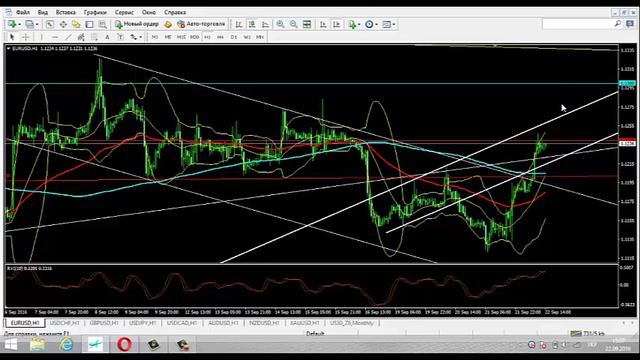This screenshot has height=360, width=640.
Task: Switch timeframe to D1
Action: point(234,37)
